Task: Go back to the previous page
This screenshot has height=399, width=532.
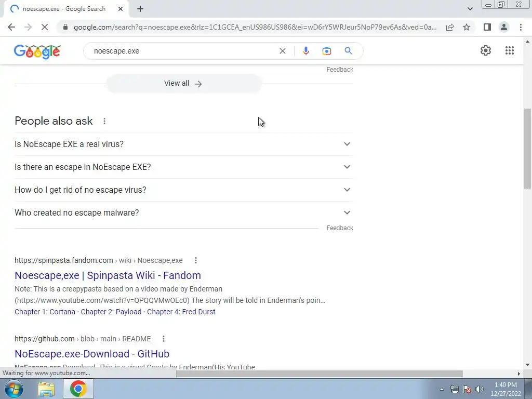Action: 11,27
